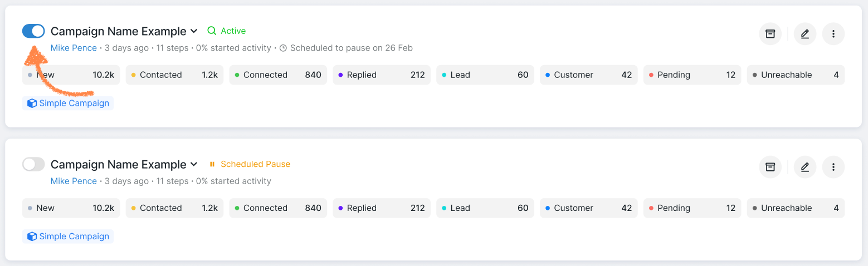Filter by Replied 212 in the Active campaign
This screenshot has height=266, width=868.
pos(381,75)
